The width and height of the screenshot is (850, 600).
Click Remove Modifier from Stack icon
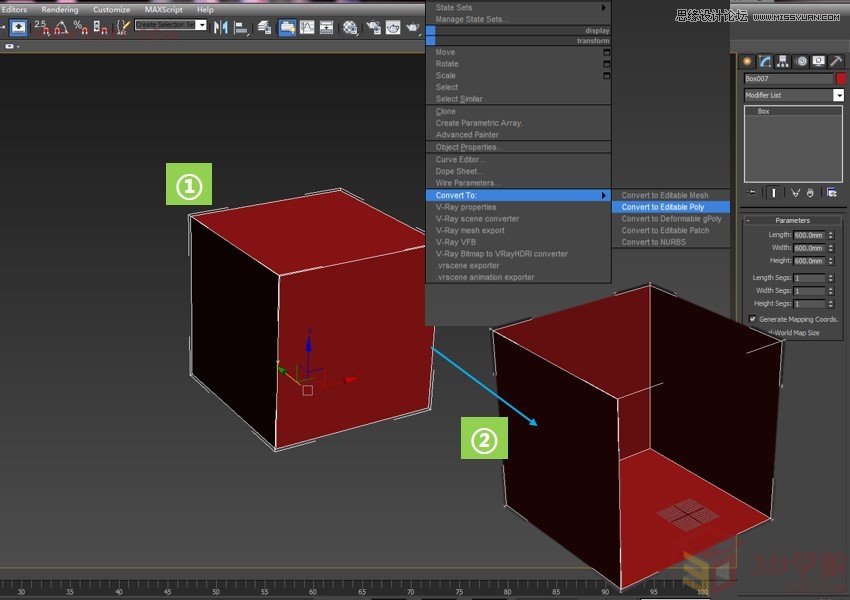point(810,193)
